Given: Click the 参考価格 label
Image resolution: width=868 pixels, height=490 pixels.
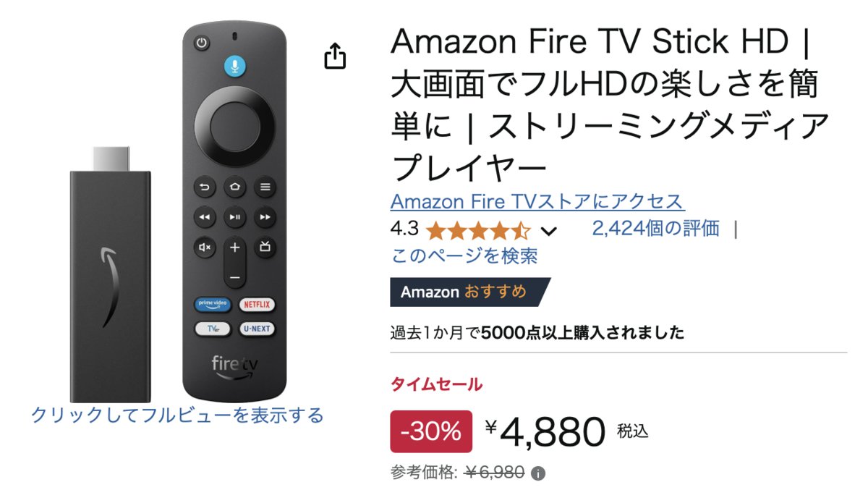Looking at the screenshot, I should [x=424, y=473].
